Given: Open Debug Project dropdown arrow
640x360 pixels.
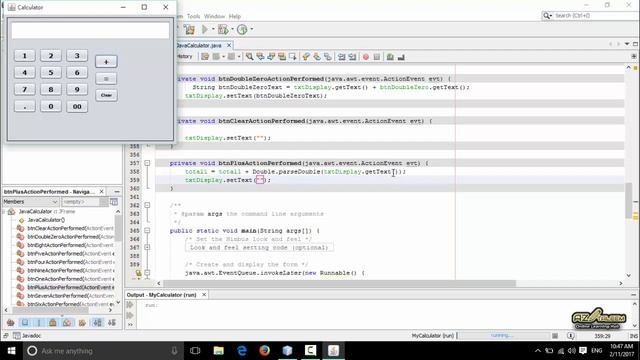Looking at the screenshot, I should [232, 29].
